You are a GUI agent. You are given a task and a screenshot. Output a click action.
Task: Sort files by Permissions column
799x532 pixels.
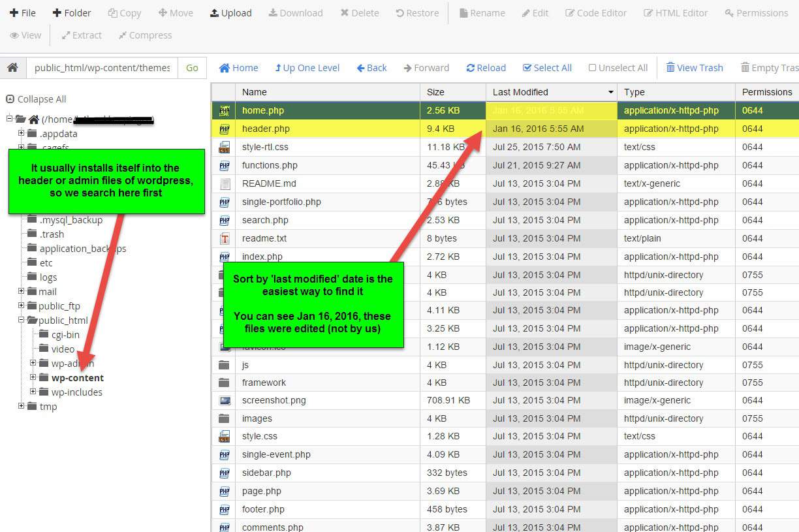click(x=767, y=92)
